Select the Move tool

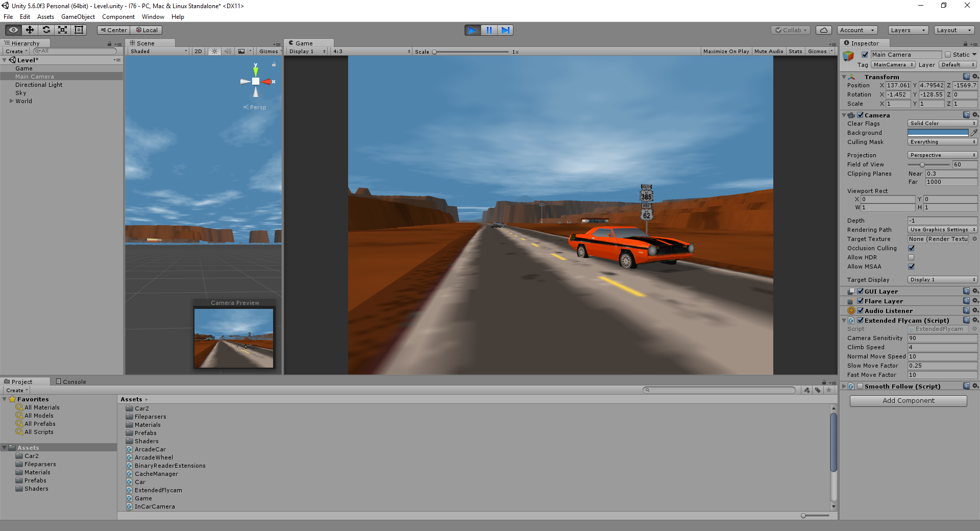[30, 30]
